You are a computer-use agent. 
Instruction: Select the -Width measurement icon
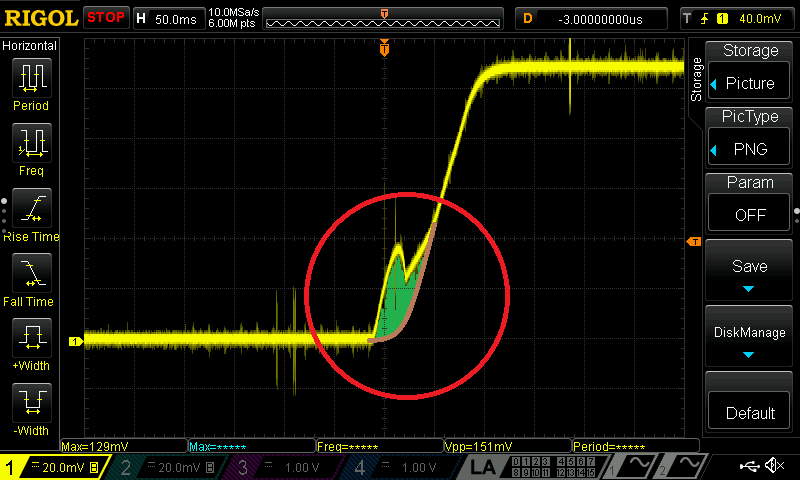click(x=31, y=403)
